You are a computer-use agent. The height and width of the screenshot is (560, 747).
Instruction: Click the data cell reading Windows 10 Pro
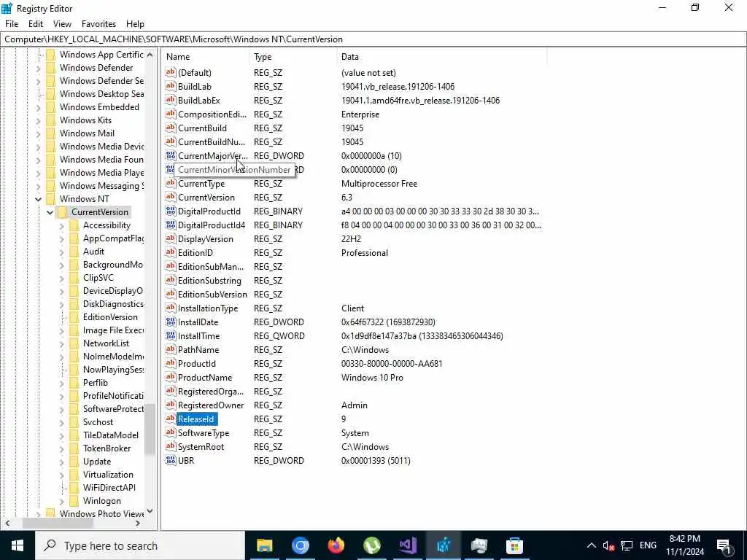pos(372,377)
